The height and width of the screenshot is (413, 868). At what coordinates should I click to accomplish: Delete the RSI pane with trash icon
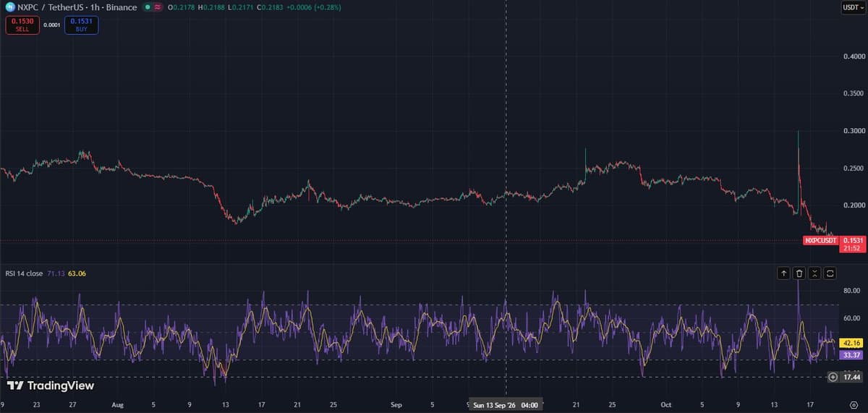(799, 273)
